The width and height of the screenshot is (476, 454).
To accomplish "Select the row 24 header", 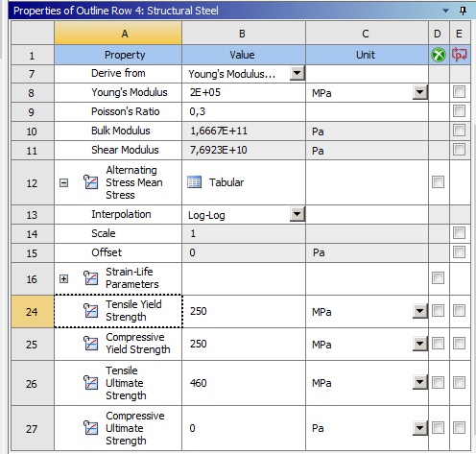I will pos(33,311).
